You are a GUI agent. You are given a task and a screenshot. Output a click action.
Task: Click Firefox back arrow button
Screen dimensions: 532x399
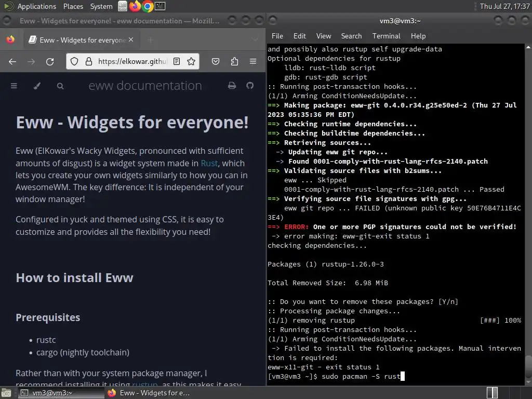pos(12,61)
